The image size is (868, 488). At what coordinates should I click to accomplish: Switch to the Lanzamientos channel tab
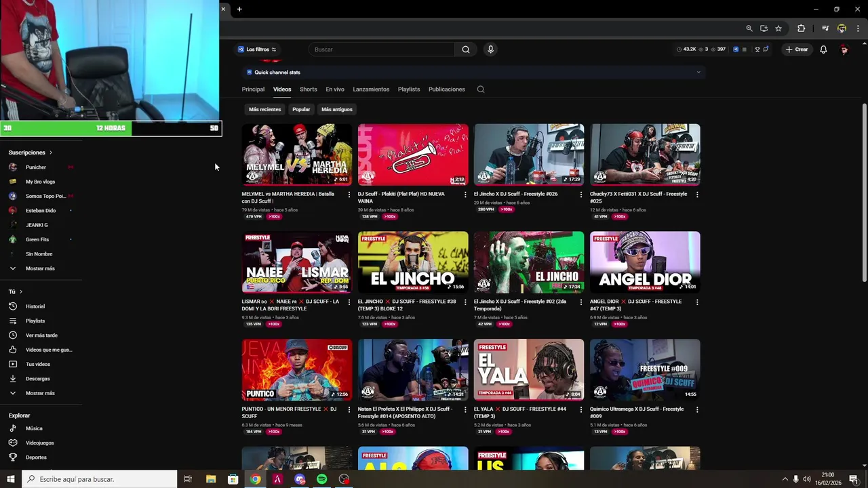[371, 89]
